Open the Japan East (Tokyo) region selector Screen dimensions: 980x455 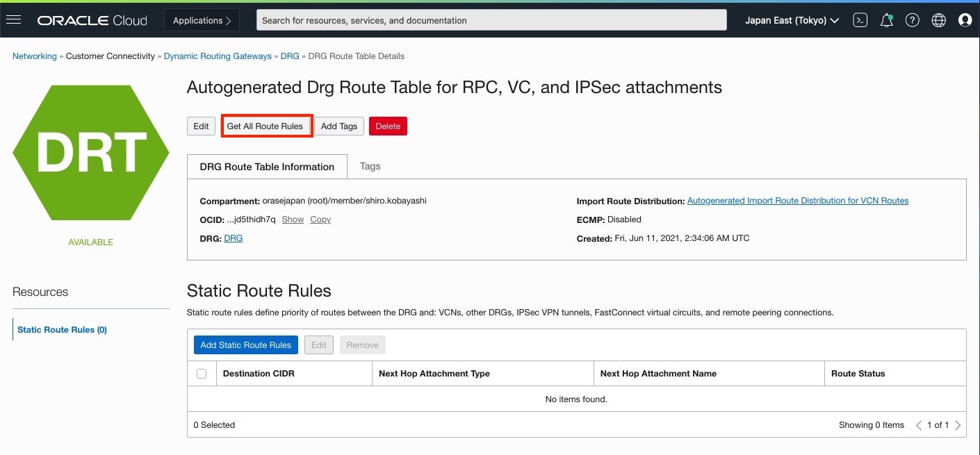tap(792, 20)
